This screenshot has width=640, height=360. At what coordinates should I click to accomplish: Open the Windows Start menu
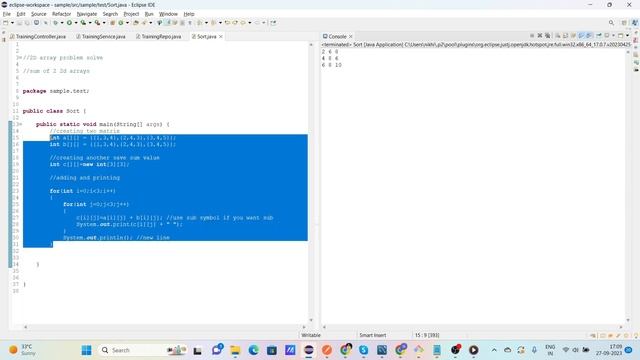pyautogui.click(x=87, y=350)
